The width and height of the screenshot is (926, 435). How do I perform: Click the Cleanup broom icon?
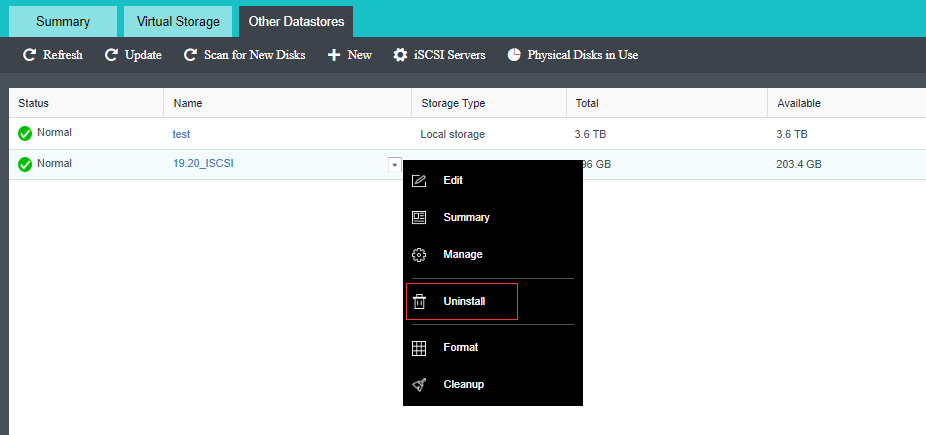pyautogui.click(x=420, y=385)
